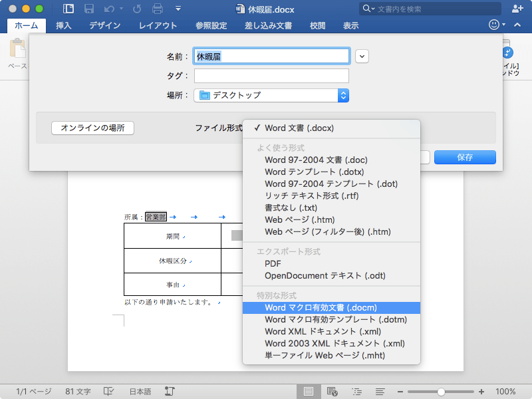
Task: Open the レイアウト tab
Action: (158, 25)
